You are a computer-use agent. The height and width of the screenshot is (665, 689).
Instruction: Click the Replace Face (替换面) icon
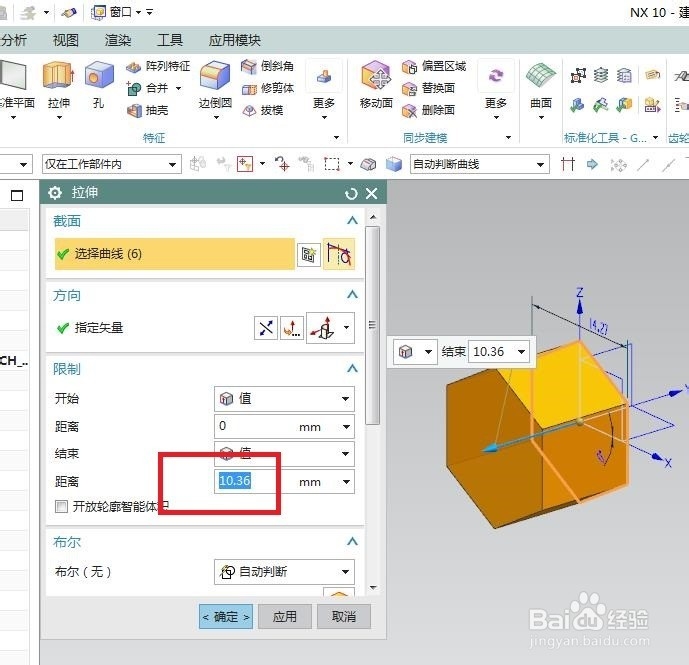coord(409,89)
